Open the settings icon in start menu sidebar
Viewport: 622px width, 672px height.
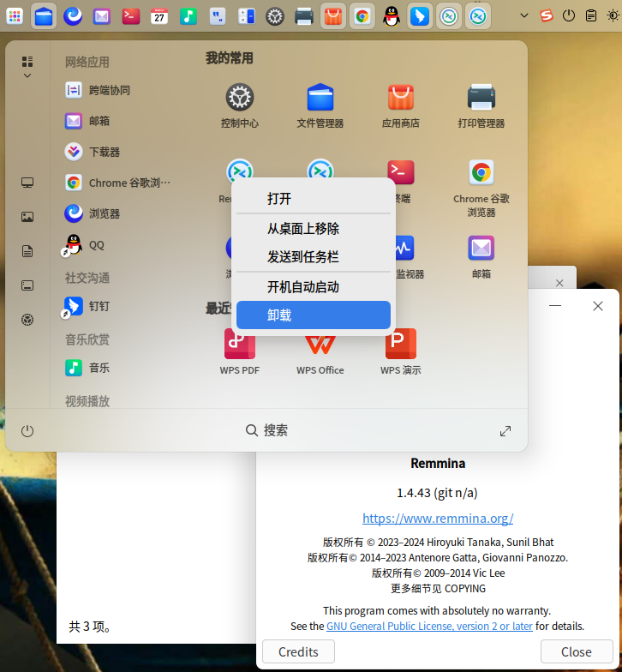[27, 320]
